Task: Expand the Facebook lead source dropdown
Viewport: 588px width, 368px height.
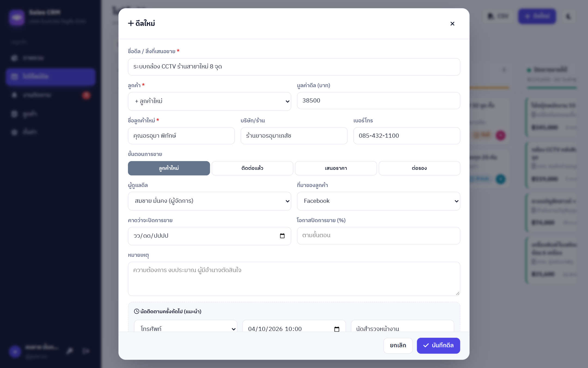Action: [x=378, y=201]
